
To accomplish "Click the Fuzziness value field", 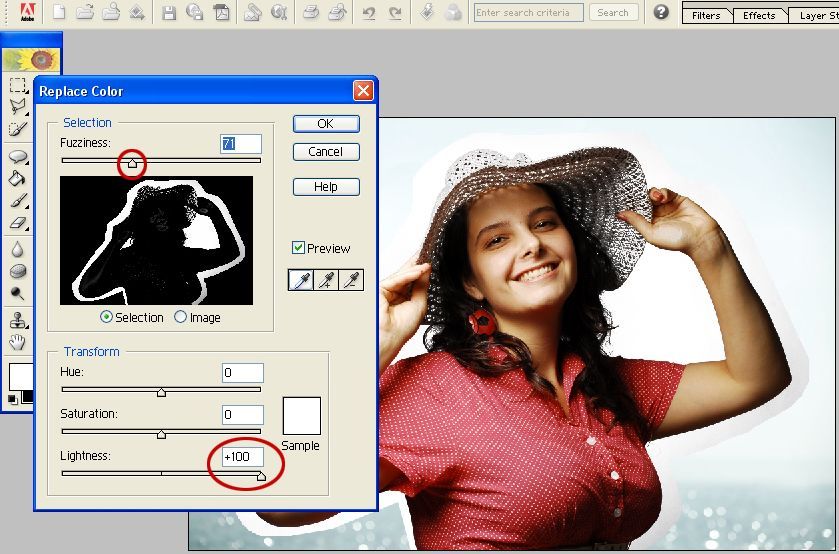I will pyautogui.click(x=241, y=144).
